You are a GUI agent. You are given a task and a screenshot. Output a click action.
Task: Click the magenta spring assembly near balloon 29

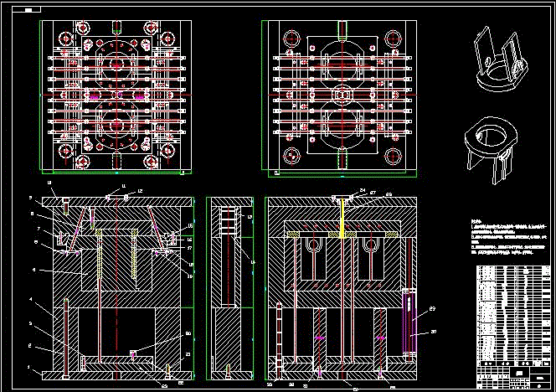pos(409,321)
